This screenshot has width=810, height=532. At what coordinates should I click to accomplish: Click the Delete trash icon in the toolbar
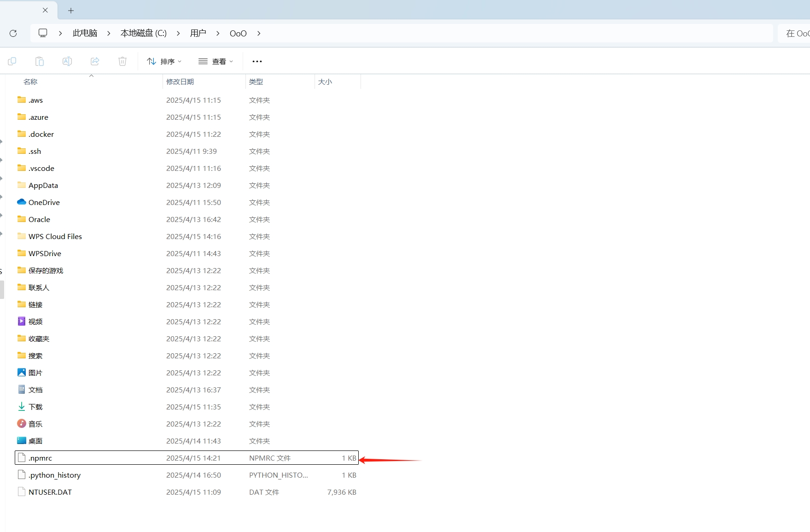pyautogui.click(x=122, y=61)
